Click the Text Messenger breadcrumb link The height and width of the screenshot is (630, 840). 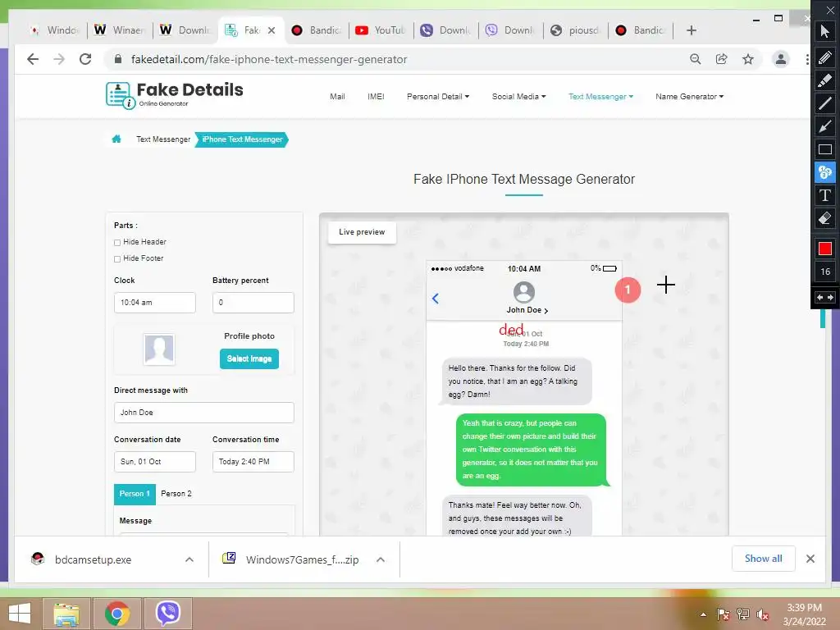click(163, 139)
